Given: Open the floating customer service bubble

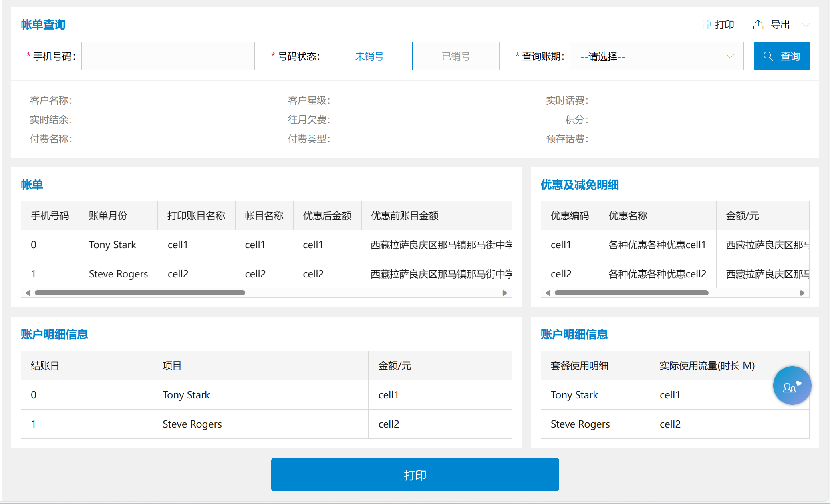Looking at the screenshot, I should pos(792,386).
